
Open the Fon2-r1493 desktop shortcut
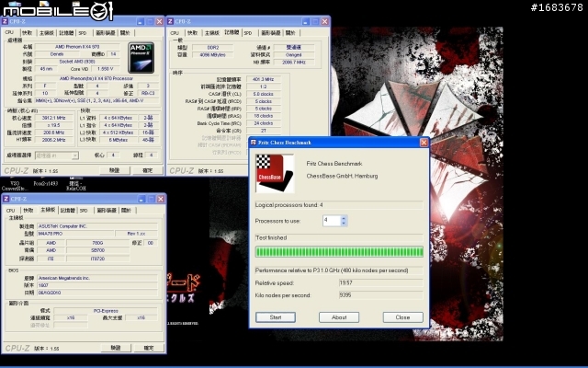tap(45, 183)
